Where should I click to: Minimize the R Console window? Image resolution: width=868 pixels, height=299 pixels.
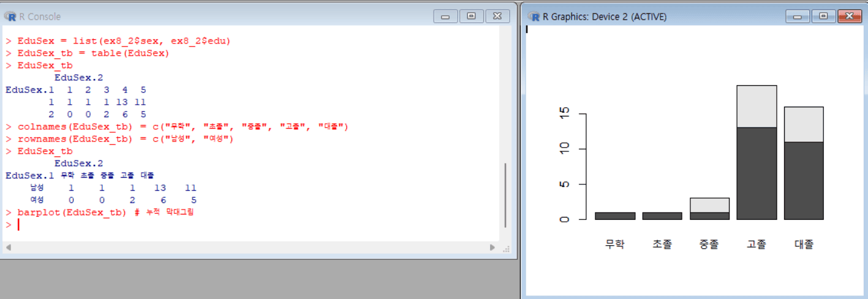click(x=445, y=17)
